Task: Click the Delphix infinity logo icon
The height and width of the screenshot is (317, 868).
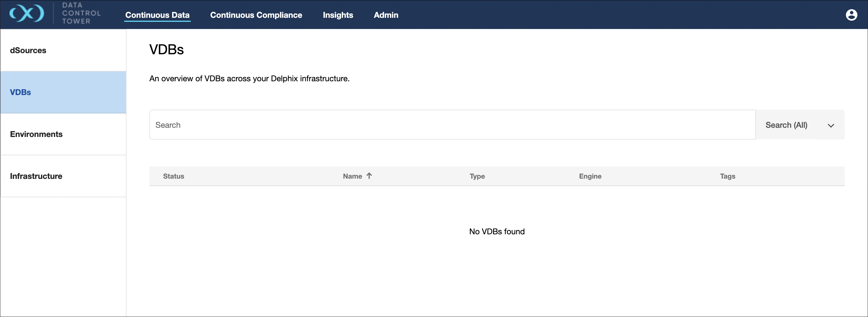Action: click(x=27, y=14)
